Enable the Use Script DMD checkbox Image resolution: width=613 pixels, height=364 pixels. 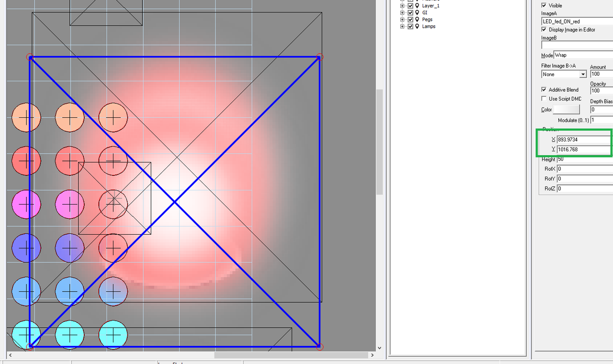544,99
